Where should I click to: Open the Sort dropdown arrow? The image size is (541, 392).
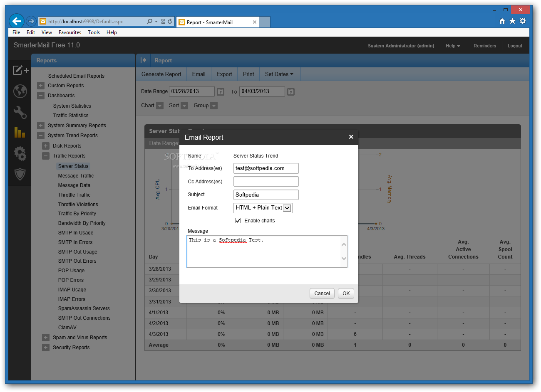coord(184,106)
